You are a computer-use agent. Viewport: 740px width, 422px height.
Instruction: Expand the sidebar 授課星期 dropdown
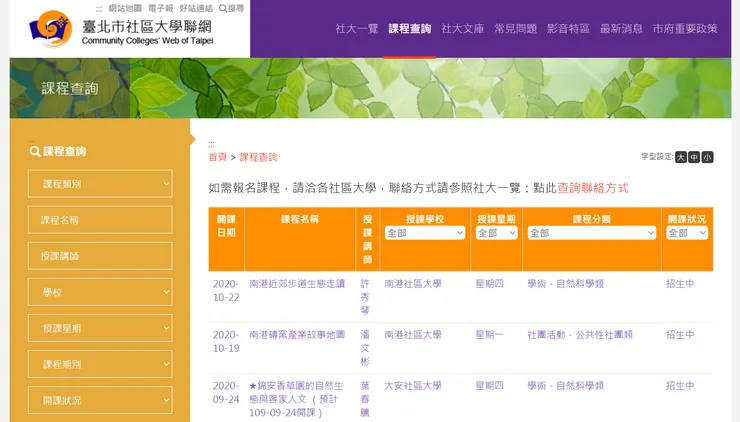click(100, 328)
